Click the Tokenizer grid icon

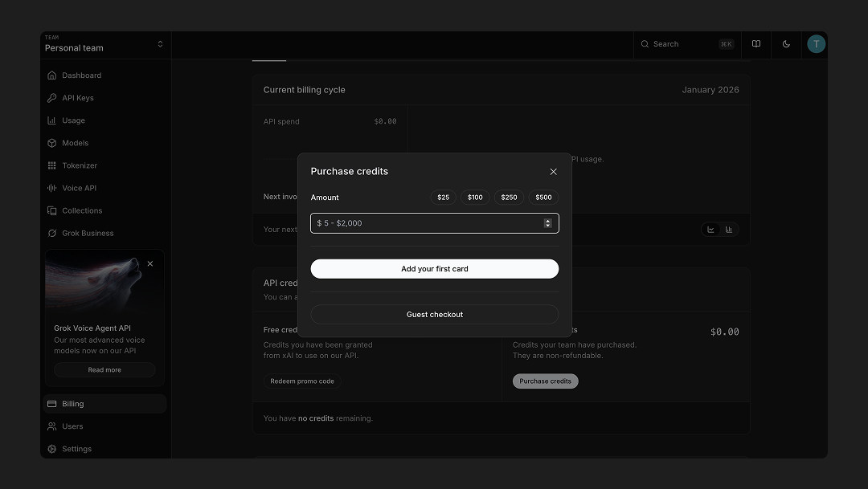click(52, 165)
